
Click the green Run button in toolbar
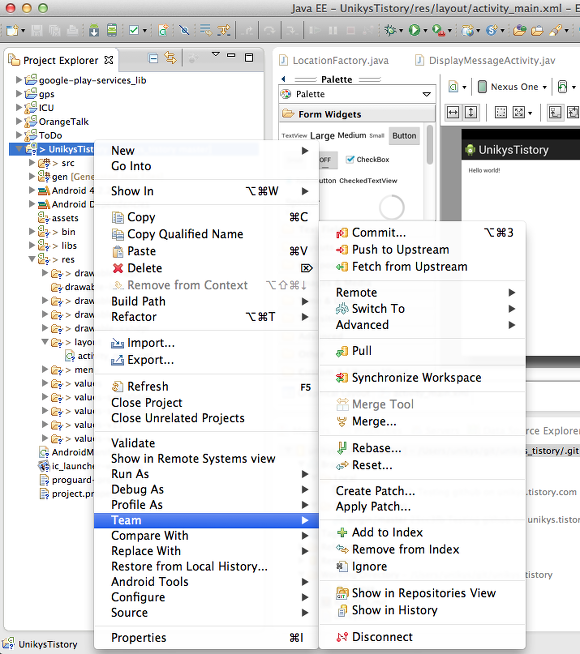tap(414, 30)
